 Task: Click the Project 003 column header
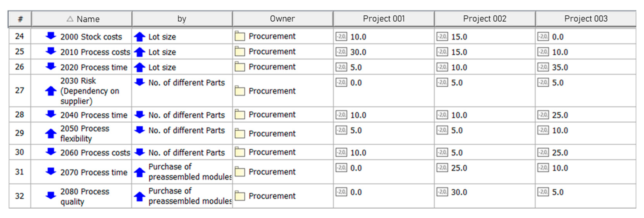click(x=586, y=19)
